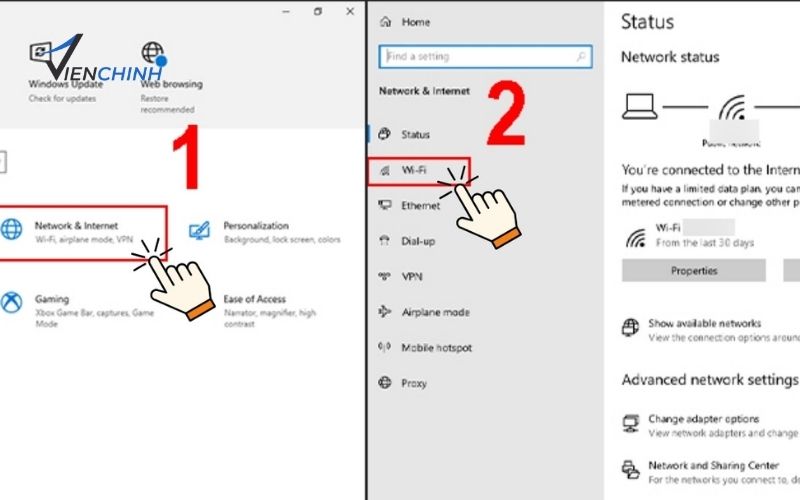The width and height of the screenshot is (800, 500).
Task: Click the Ease of Access text
Action: tap(254, 299)
